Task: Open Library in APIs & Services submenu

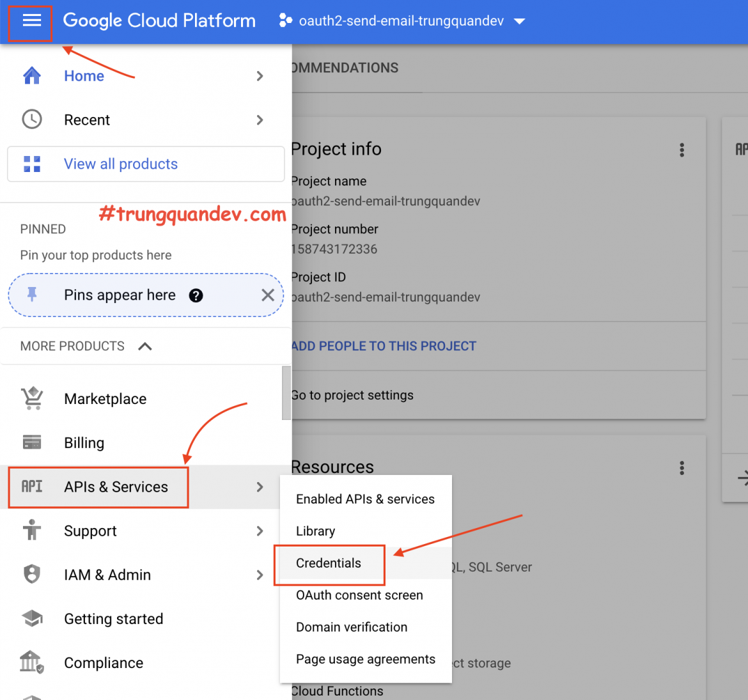Action: pyautogui.click(x=315, y=531)
